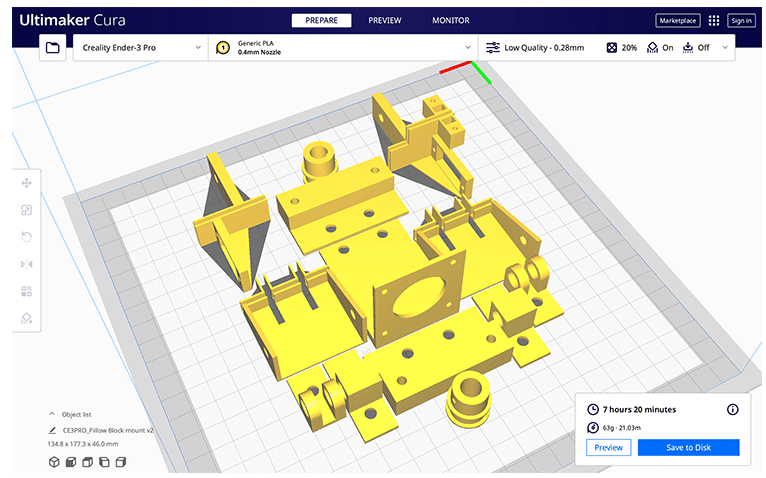This screenshot has width=766, height=478.
Task: Select the Scale tool
Action: coord(26,210)
